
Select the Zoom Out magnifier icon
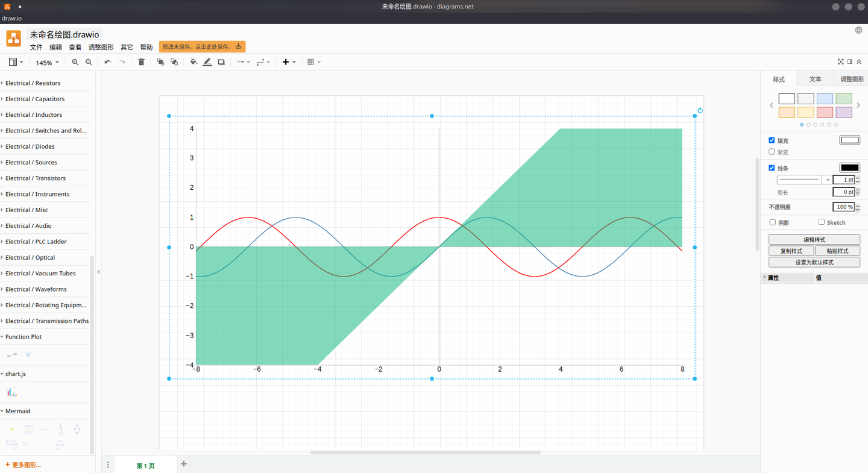tap(89, 62)
